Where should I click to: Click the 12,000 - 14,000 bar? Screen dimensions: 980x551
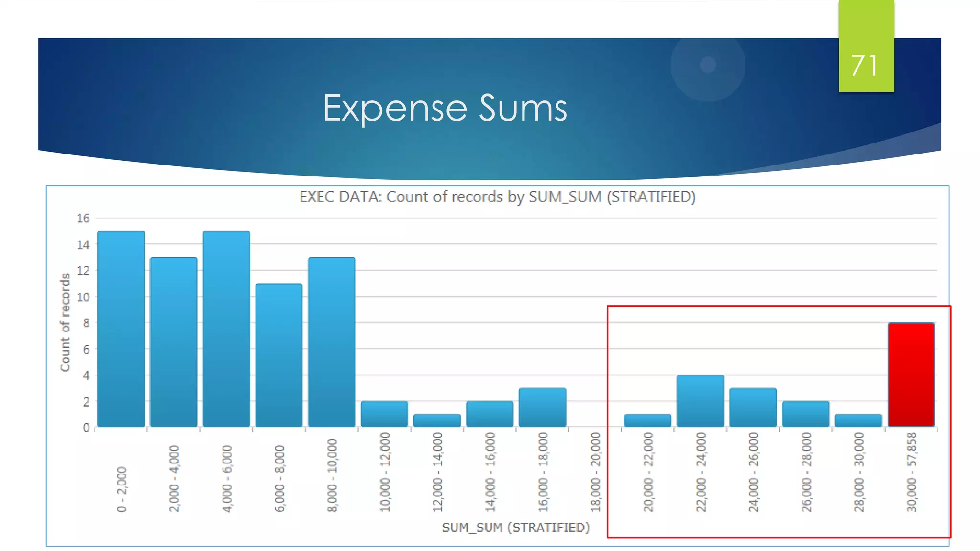(x=437, y=421)
